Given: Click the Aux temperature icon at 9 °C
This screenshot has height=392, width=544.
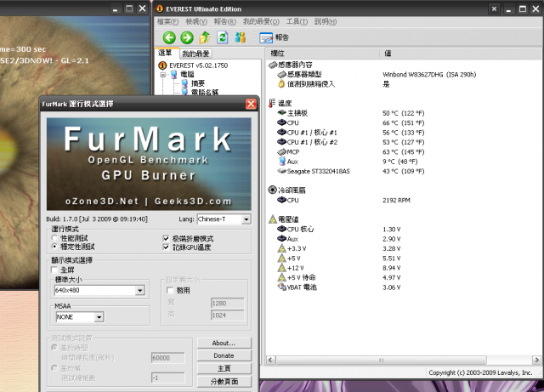Looking at the screenshot, I should [282, 161].
